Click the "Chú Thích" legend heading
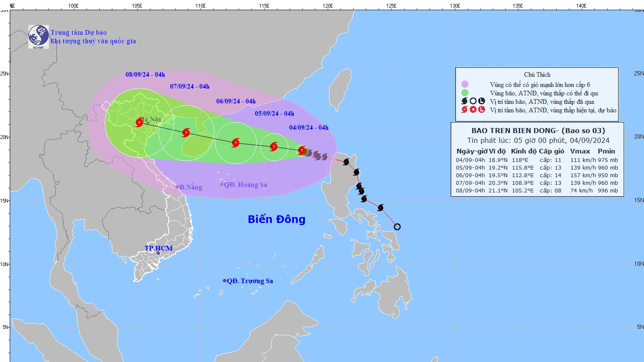The image size is (644, 362). point(537,75)
